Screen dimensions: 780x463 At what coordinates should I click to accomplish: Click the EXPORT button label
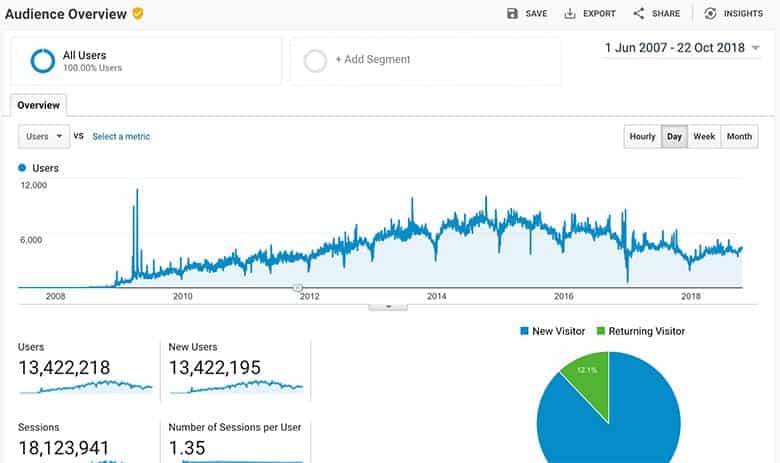599,13
